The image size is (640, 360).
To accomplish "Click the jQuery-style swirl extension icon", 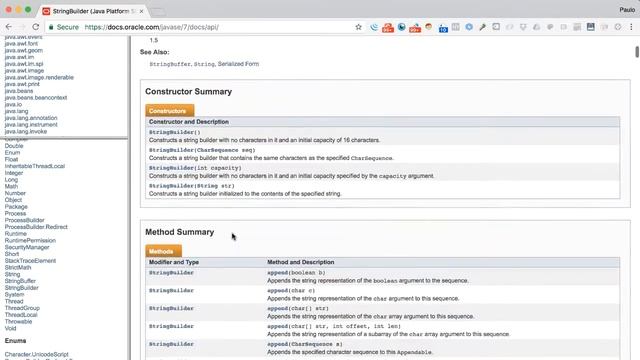I will pos(374,27).
